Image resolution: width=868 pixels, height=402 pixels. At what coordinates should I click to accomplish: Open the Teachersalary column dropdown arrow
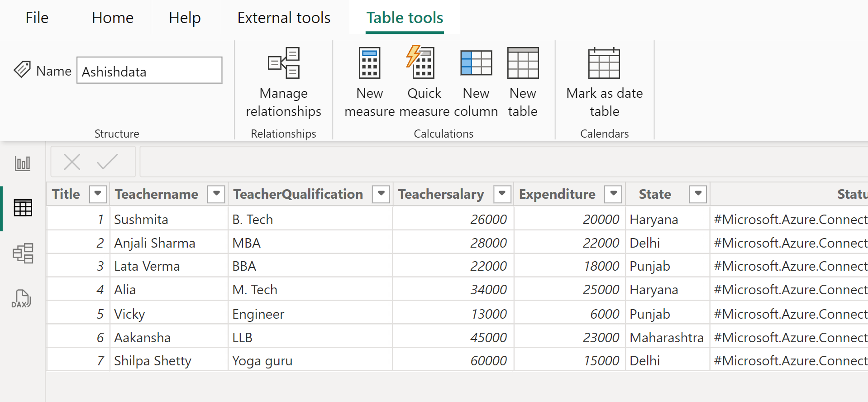pyautogui.click(x=502, y=194)
